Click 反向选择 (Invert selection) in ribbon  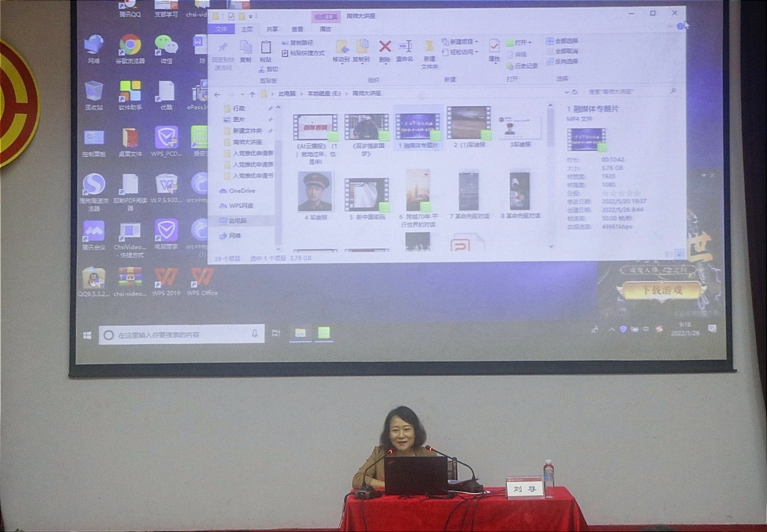point(562,62)
